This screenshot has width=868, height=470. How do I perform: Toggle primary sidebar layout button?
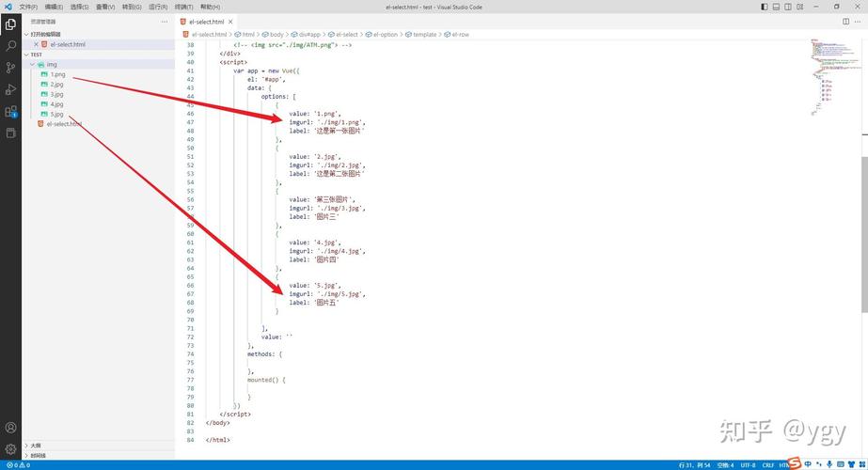(764, 7)
